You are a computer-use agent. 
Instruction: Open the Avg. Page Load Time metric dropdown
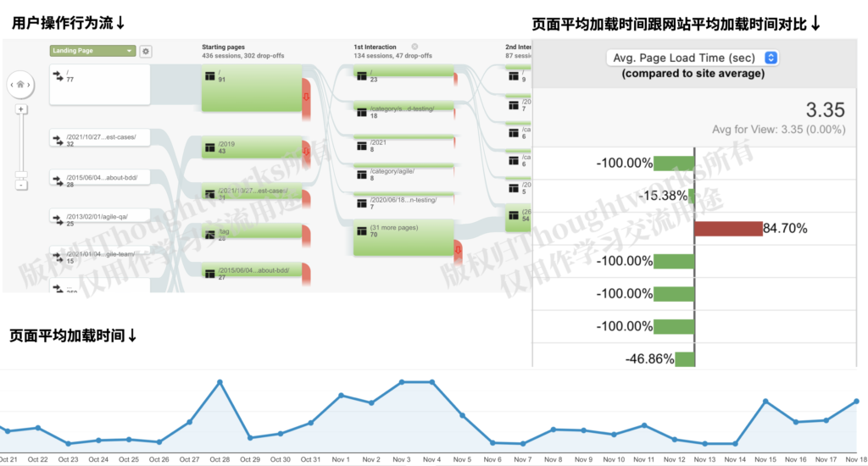pyautogui.click(x=693, y=58)
